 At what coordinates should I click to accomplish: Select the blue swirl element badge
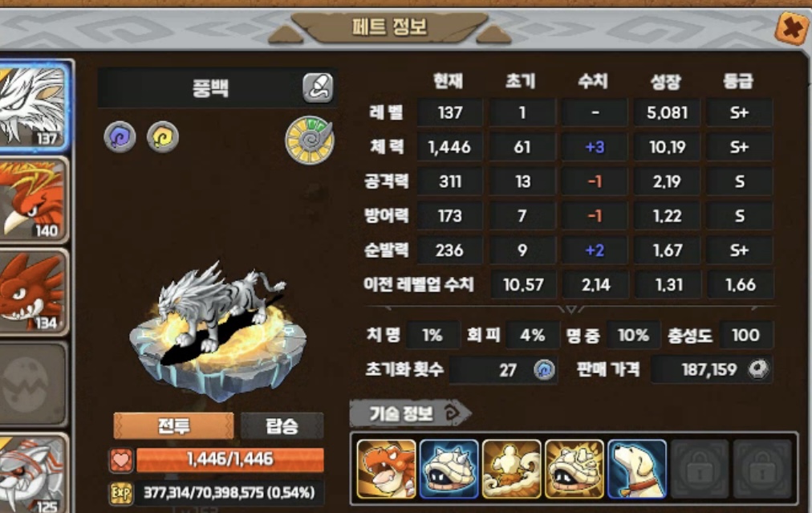[120, 137]
